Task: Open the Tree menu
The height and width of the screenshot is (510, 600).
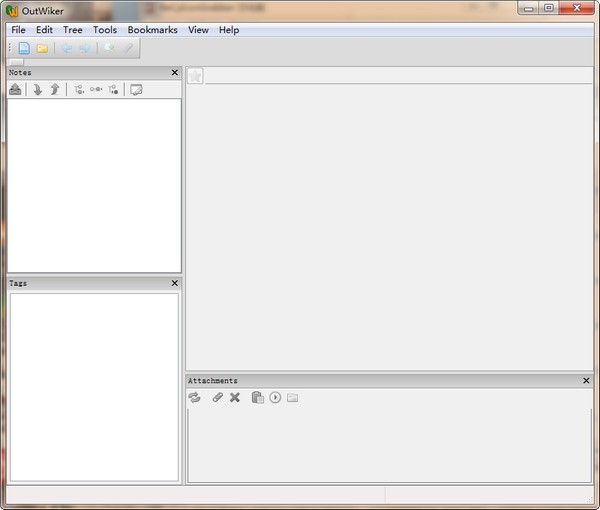Action: (x=73, y=30)
